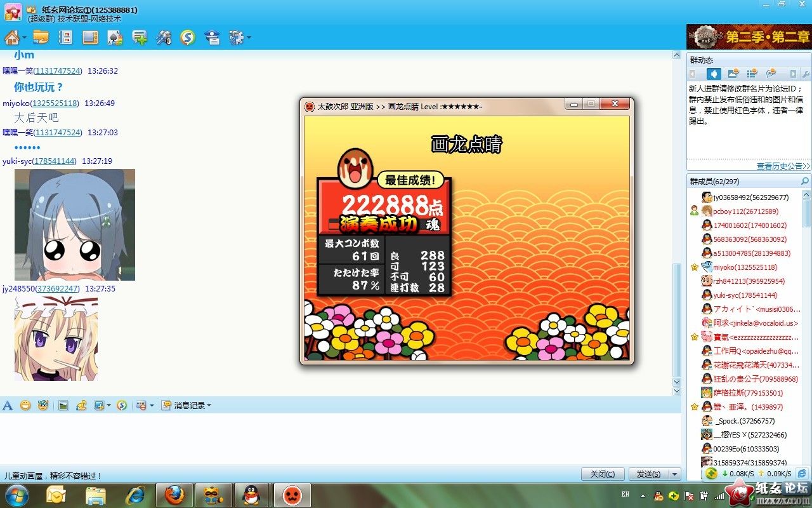
Task: Select the group photos tab in 群动态
Action: [x=733, y=74]
